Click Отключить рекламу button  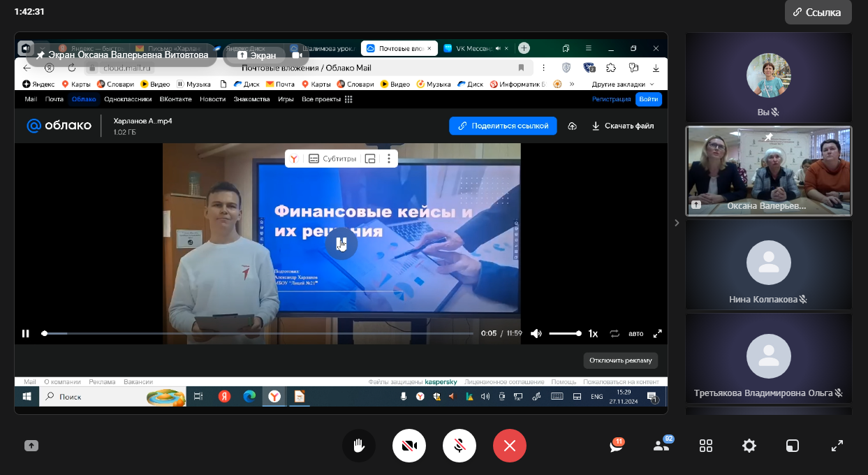tap(621, 360)
